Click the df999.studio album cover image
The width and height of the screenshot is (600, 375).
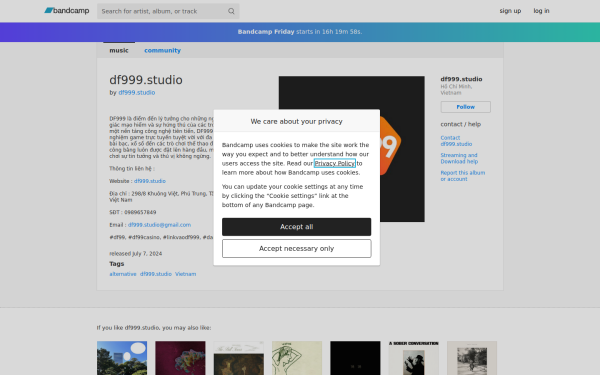[352, 149]
